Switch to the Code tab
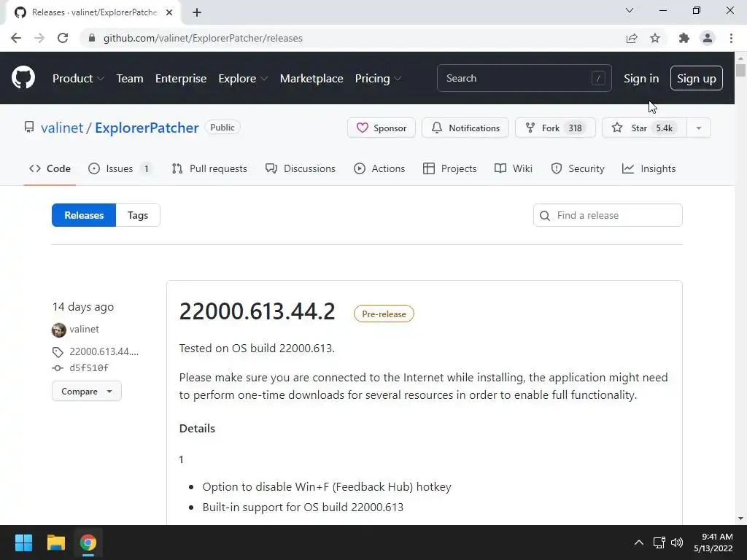This screenshot has height=560, width=747. coord(50,168)
